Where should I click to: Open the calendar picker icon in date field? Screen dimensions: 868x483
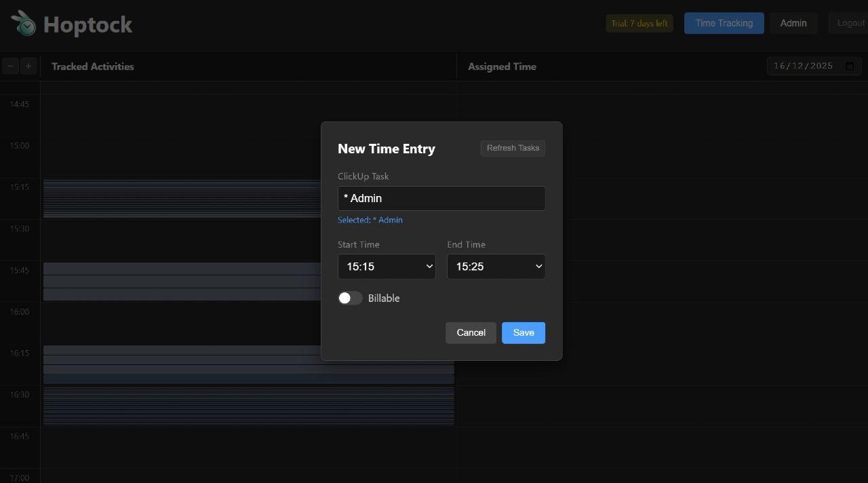[850, 66]
